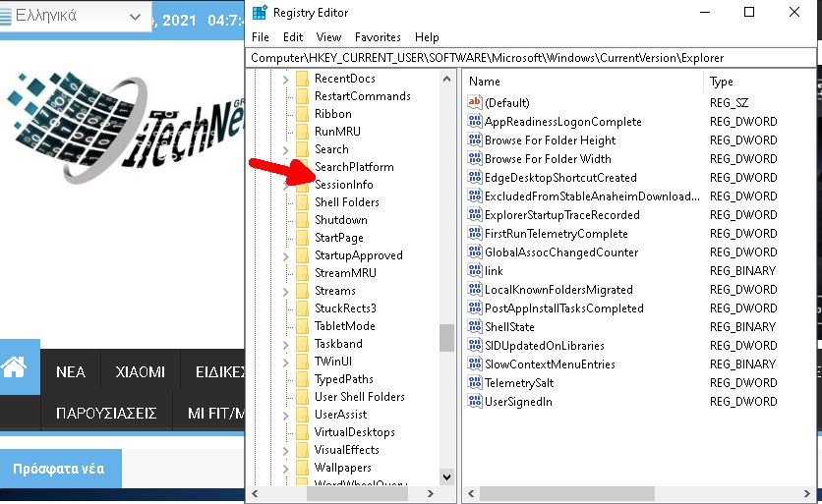The image size is (822, 504).
Task: Open the Edit menu
Action: [293, 37]
